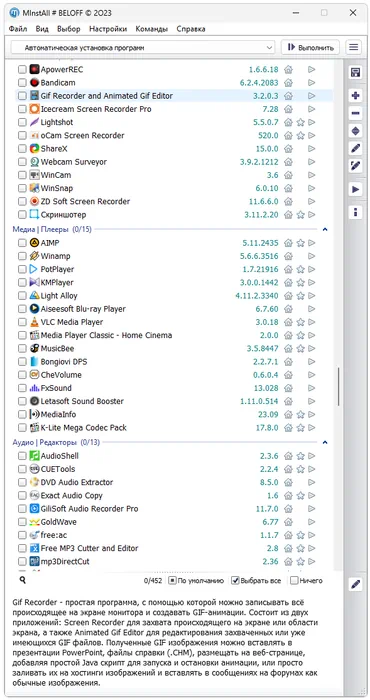Screen dimensions: 370x700
Task: Select the K-Lite Mega Codec Pack checkbox
Action: pyautogui.click(x=22, y=428)
